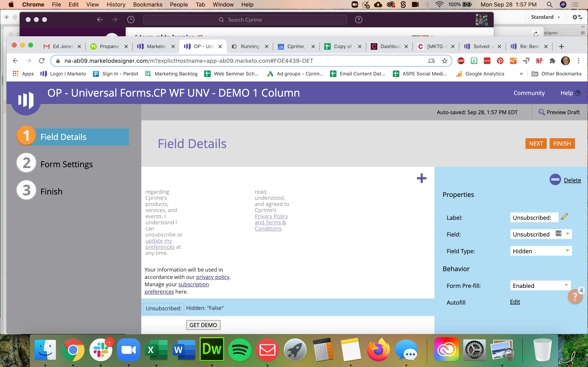Image resolution: width=588 pixels, height=367 pixels.
Task: Open the Form Pre-fill dropdown
Action: (566, 285)
